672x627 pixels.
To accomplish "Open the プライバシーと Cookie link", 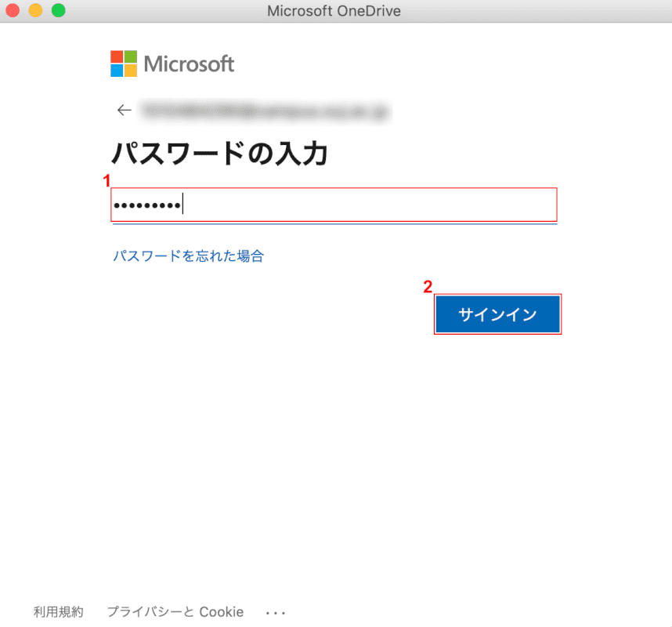I will pos(175,611).
